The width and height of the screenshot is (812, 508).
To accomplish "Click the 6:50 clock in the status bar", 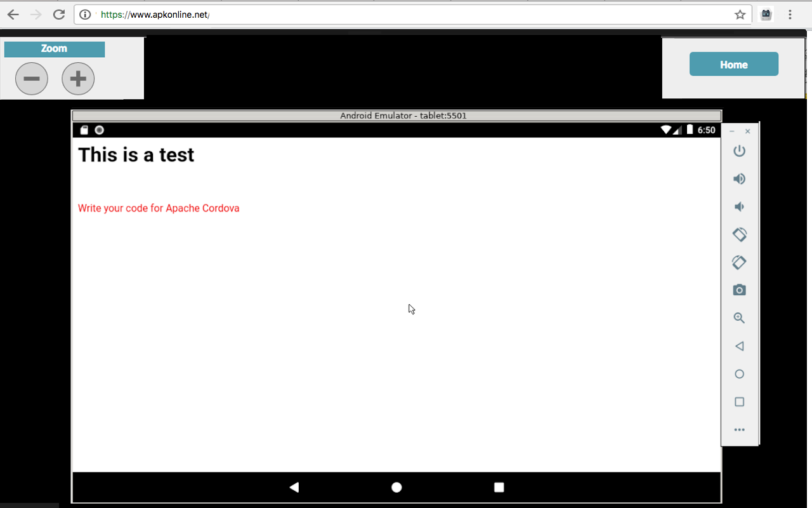I will [707, 130].
